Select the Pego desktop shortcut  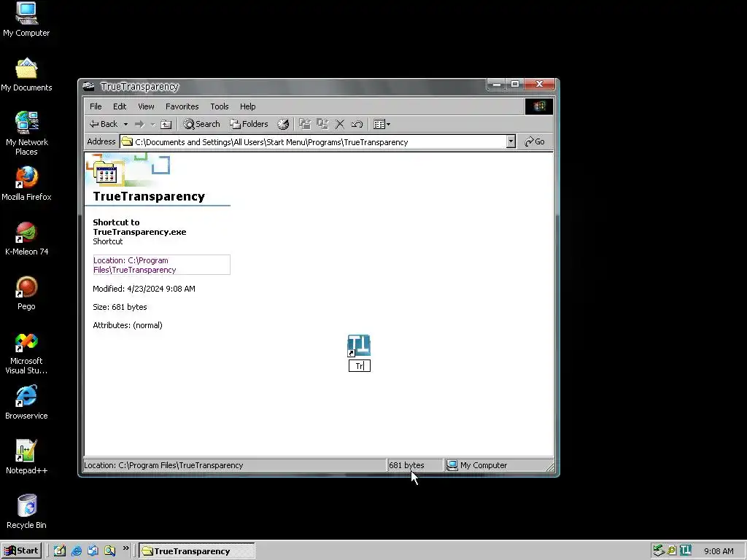26,293
